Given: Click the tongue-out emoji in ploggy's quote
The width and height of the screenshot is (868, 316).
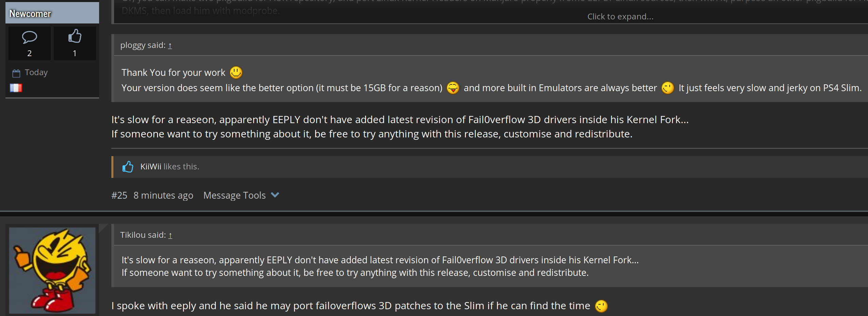Looking at the screenshot, I should [453, 88].
